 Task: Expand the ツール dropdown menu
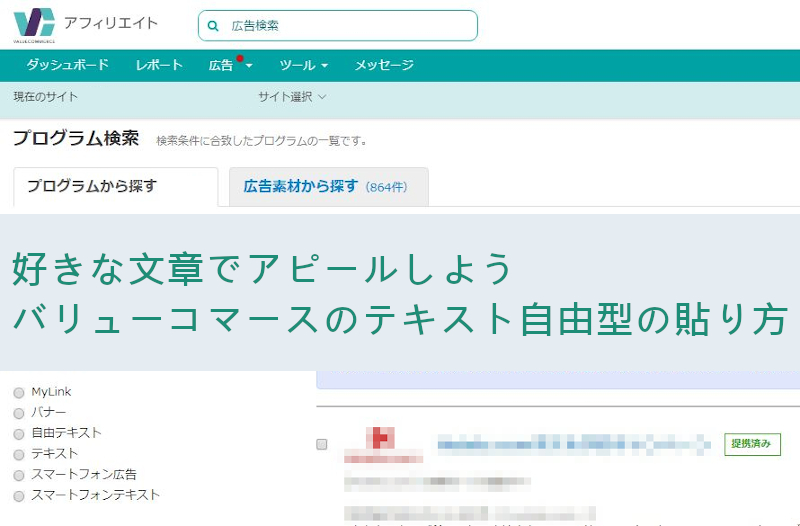(304, 65)
